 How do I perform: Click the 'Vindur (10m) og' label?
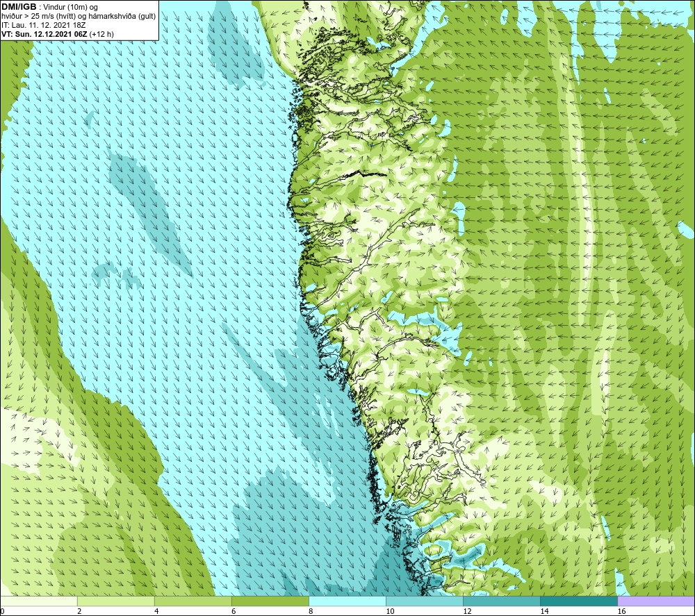click(x=70, y=8)
